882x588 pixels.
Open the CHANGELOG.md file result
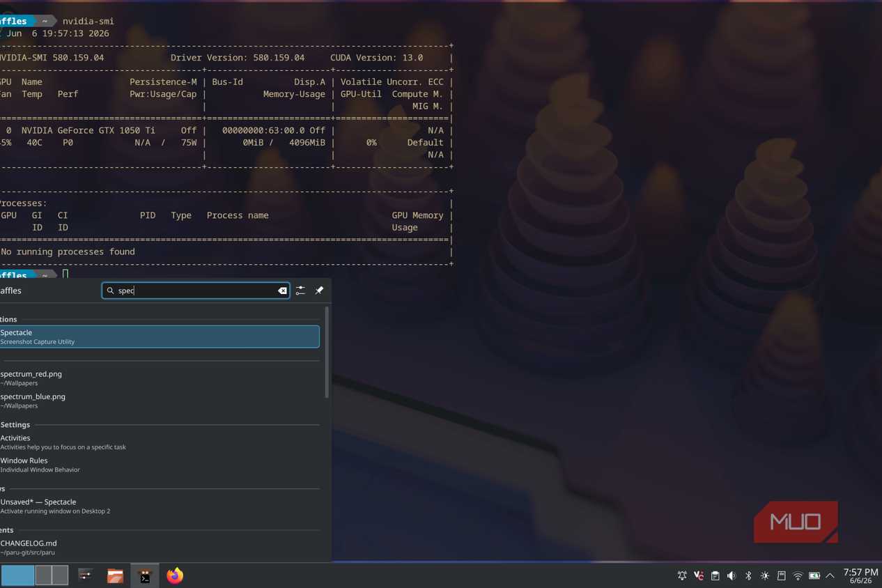160,548
